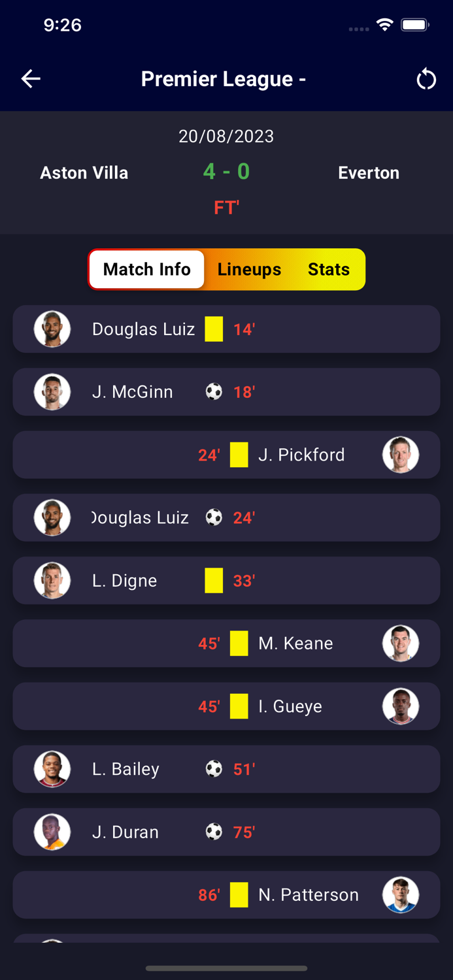The width and height of the screenshot is (453, 980).
Task: Click J. Pickford's player photo
Action: [401, 455]
